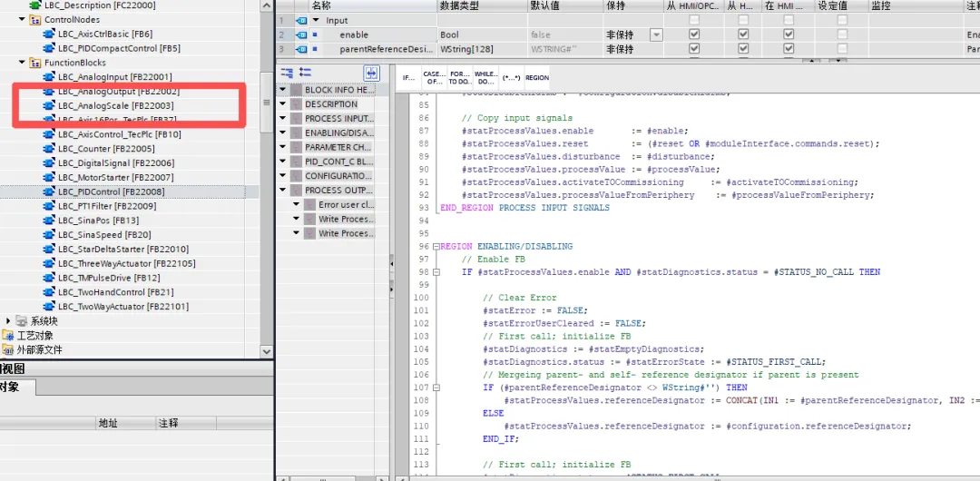Click the LBC_AxisControl_TecPlc block icon
The image size is (980, 481).
coord(49,134)
